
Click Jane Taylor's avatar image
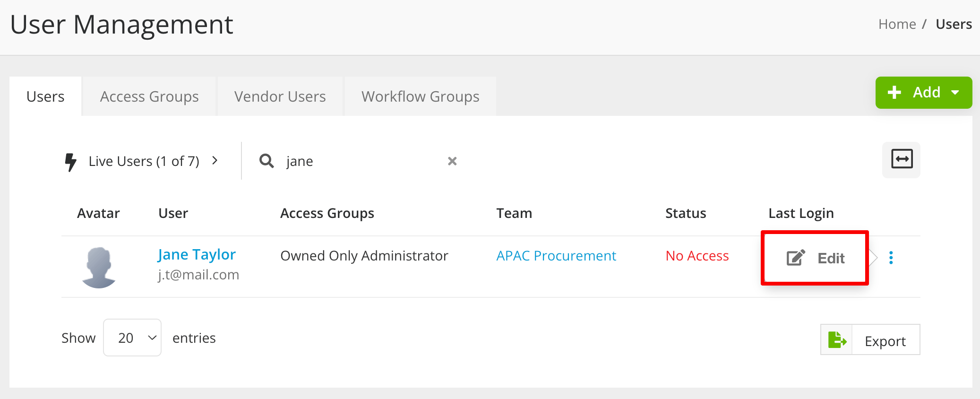(99, 267)
